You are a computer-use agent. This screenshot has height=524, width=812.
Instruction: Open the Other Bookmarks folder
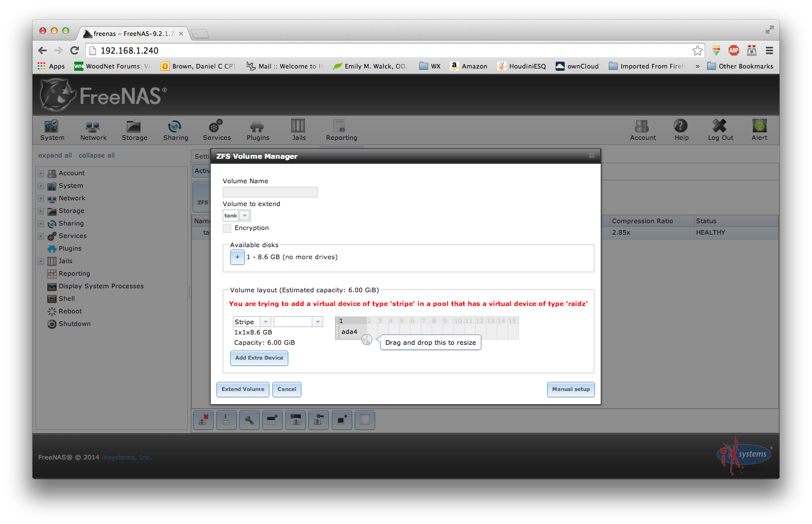pyautogui.click(x=740, y=66)
